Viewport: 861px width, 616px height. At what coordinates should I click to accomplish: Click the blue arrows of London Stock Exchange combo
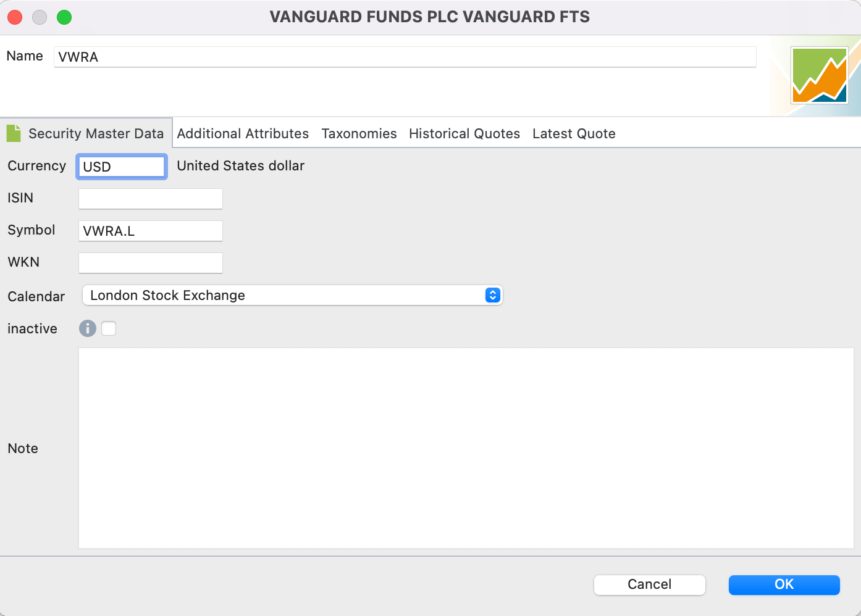(492, 295)
